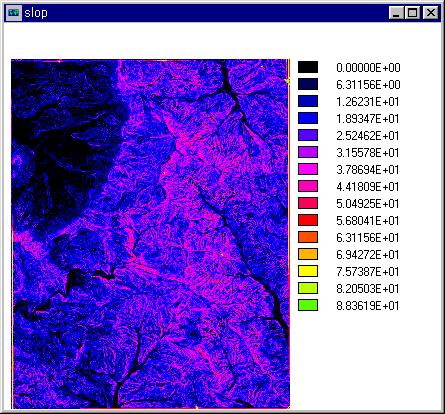Select the orange-red 6.31156E+01 swatch
Screen dimensions: 445x414
[308, 237]
